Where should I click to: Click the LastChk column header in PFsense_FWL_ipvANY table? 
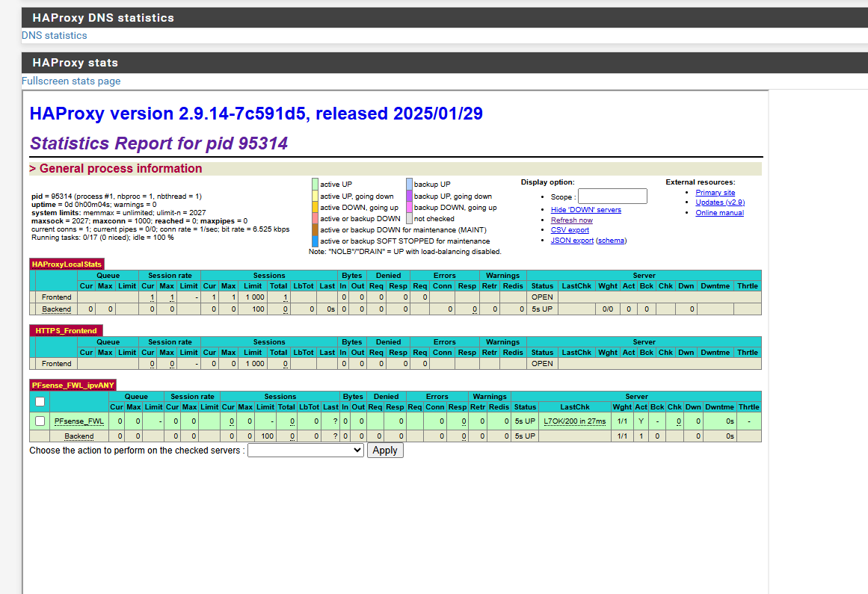click(x=575, y=407)
